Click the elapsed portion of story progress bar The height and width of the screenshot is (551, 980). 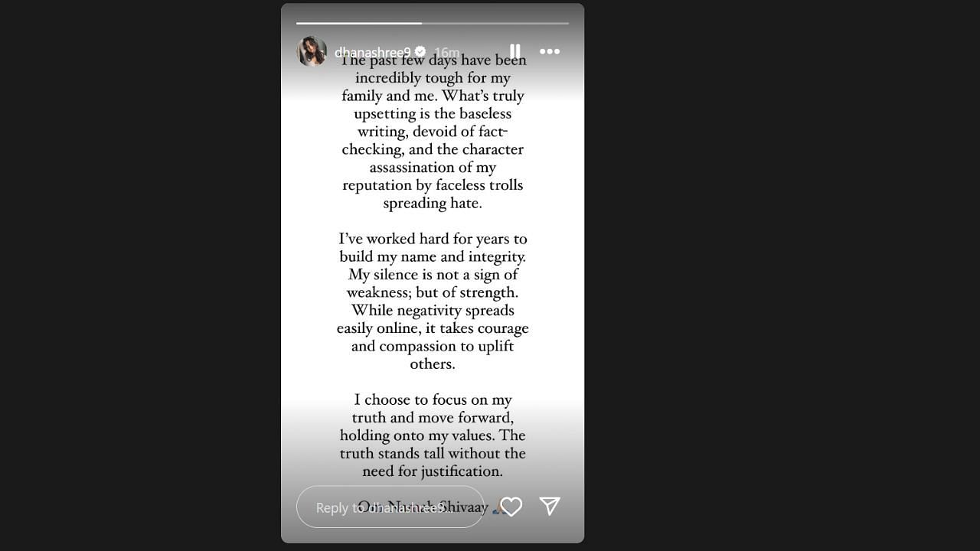358,23
